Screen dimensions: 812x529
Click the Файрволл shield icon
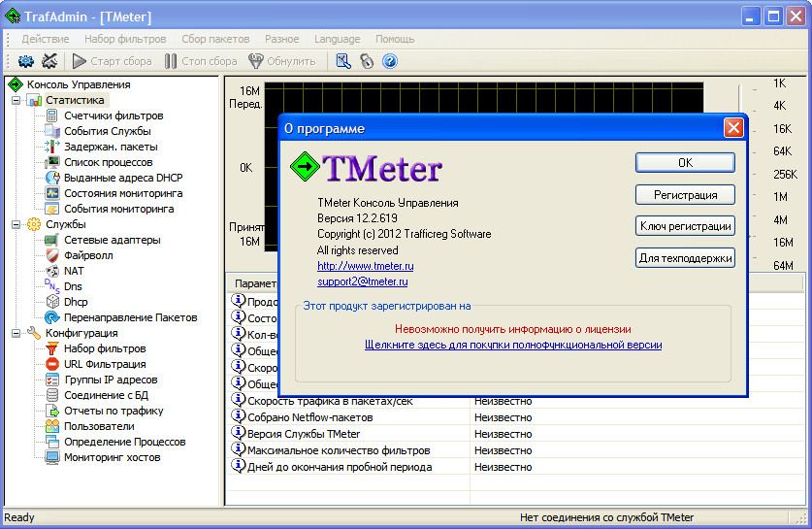[x=52, y=255]
